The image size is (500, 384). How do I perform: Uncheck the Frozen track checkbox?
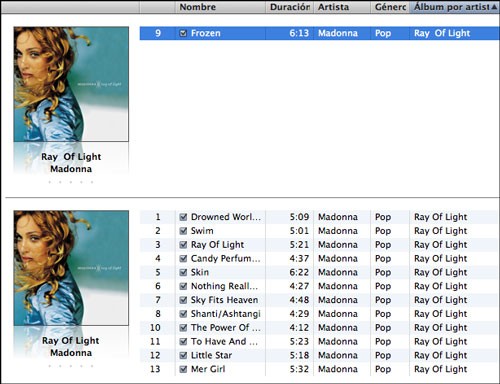183,33
